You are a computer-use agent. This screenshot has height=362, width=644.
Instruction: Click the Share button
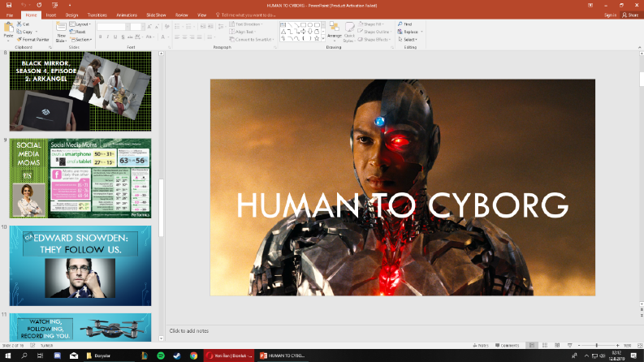[630, 15]
